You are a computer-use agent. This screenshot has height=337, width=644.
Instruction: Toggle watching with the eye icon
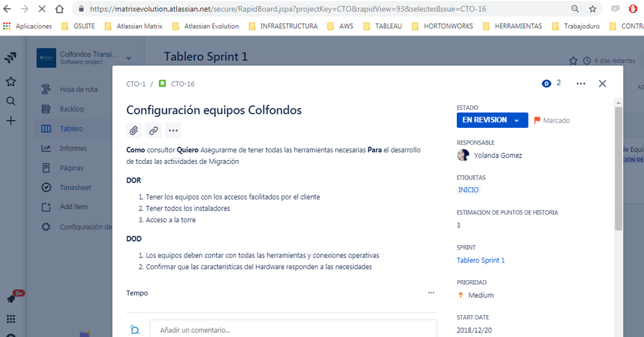[547, 84]
